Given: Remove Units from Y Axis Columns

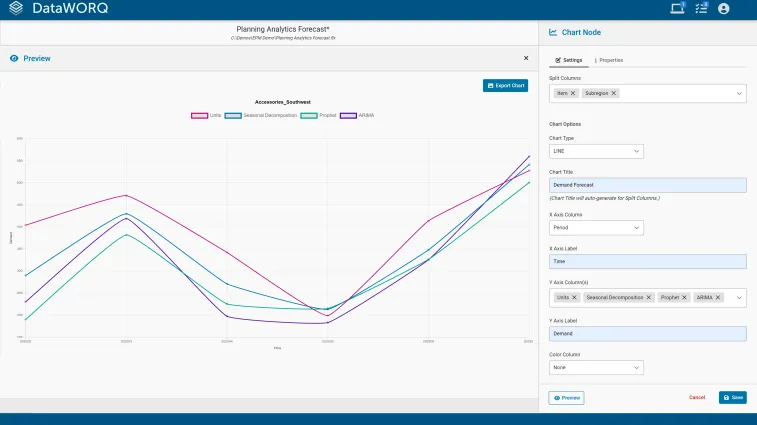Looking at the screenshot, I should [574, 298].
